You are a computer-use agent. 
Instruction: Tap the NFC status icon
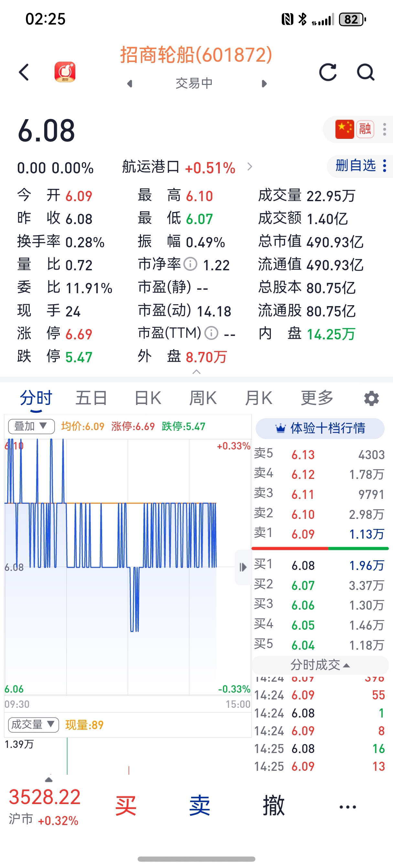coord(287,19)
